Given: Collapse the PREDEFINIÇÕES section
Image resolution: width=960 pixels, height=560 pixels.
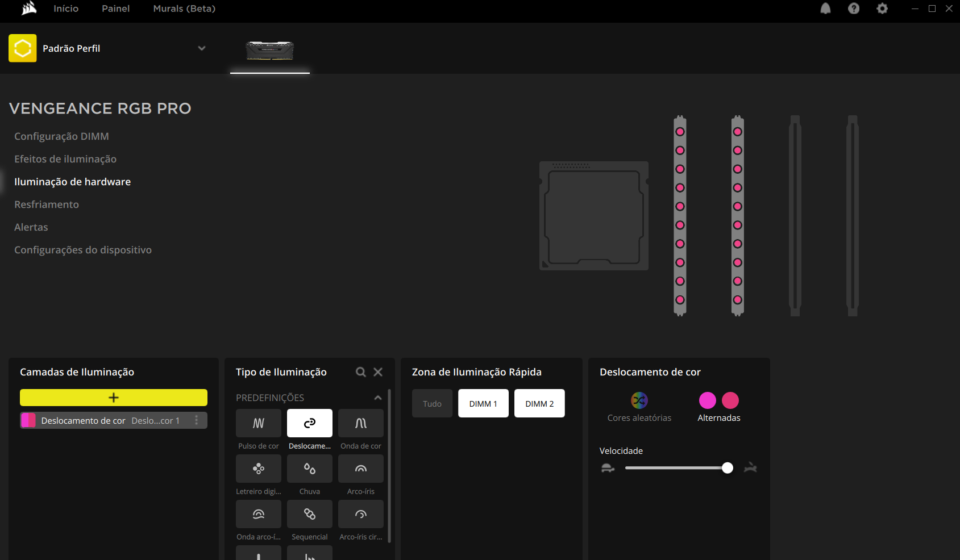Looking at the screenshot, I should (x=378, y=398).
